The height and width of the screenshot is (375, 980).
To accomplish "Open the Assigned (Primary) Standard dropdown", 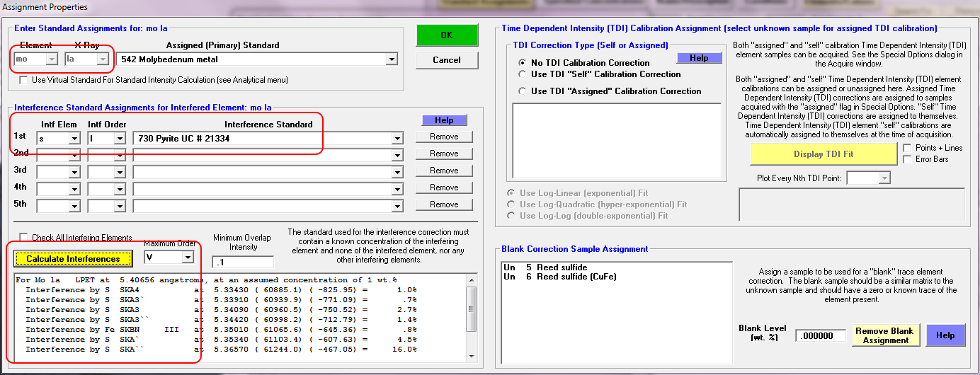I will pos(392,60).
